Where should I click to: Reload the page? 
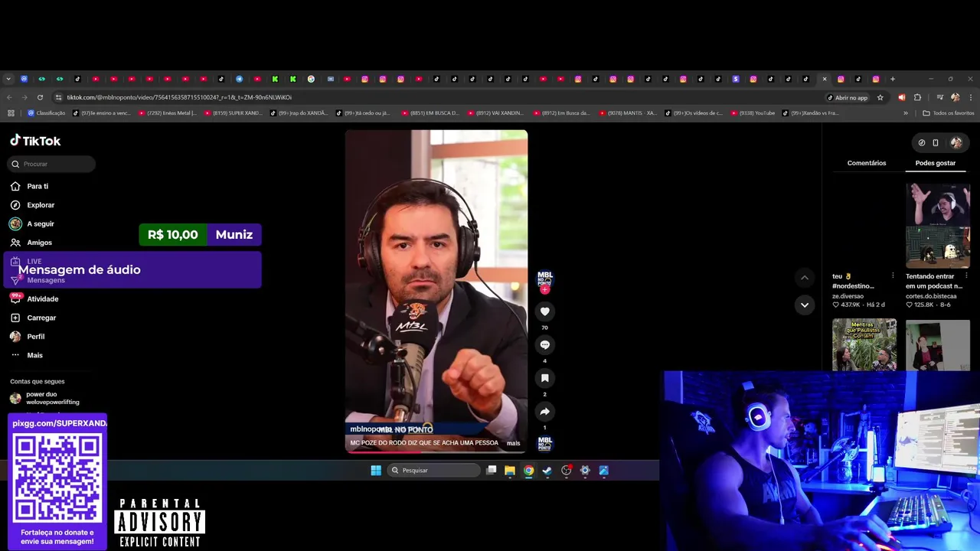40,97
